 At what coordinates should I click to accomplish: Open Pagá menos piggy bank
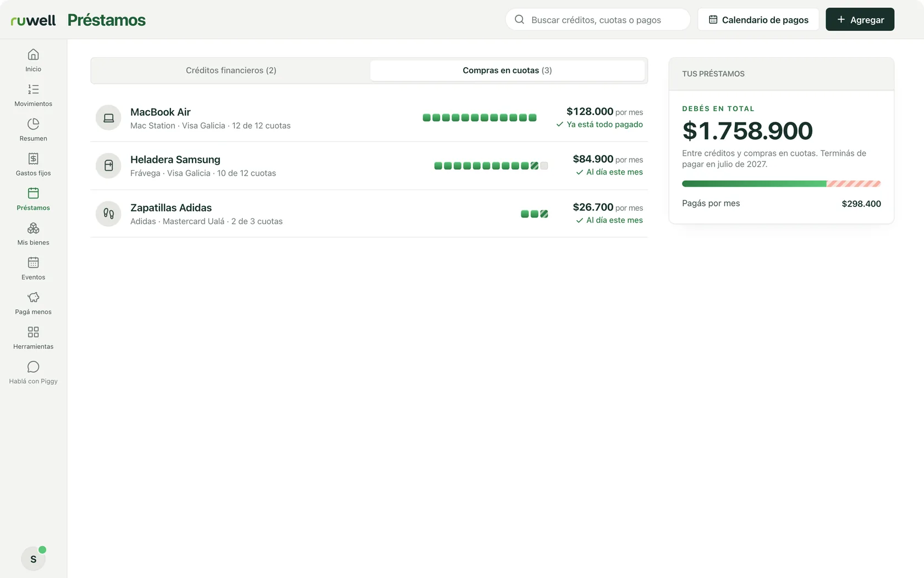33,297
